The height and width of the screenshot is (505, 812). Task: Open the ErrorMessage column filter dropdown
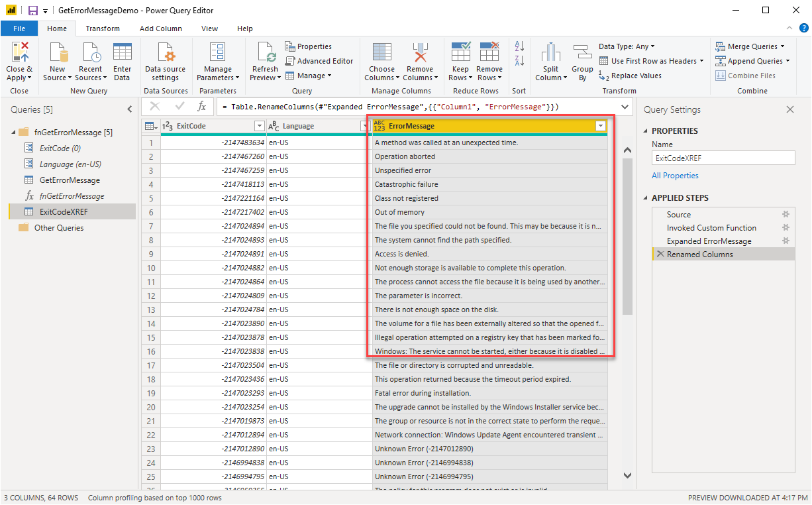(x=600, y=126)
